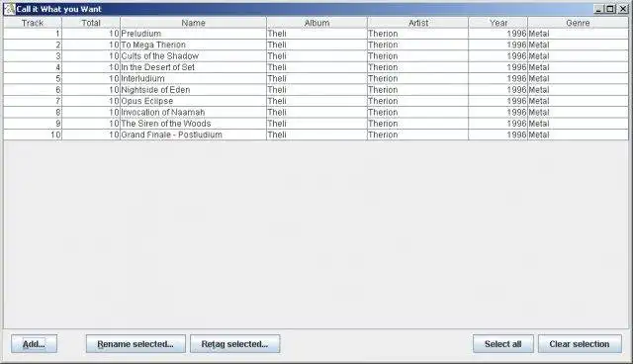The image size is (633, 364).
Task: Sort by the Name column header
Action: (x=193, y=23)
